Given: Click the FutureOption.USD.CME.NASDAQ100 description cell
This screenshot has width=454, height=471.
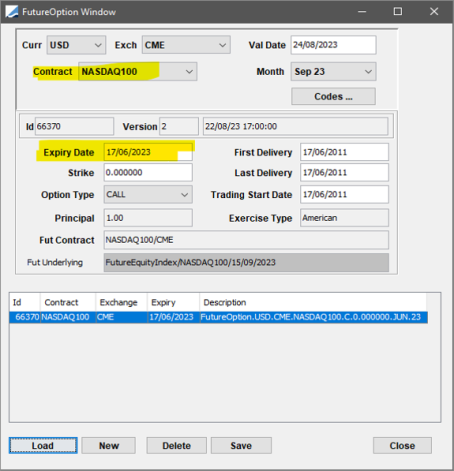Looking at the screenshot, I should tap(313, 317).
